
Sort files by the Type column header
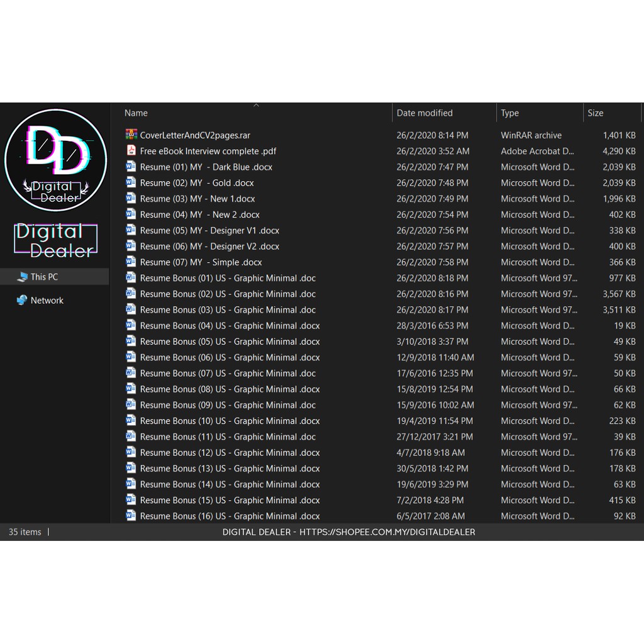509,113
